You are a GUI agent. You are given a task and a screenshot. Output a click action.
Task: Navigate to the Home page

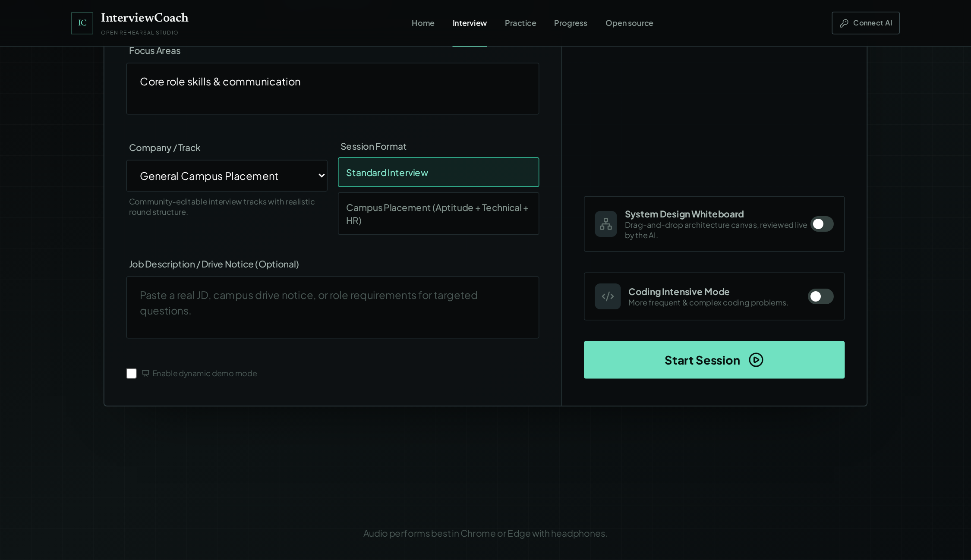(x=423, y=23)
